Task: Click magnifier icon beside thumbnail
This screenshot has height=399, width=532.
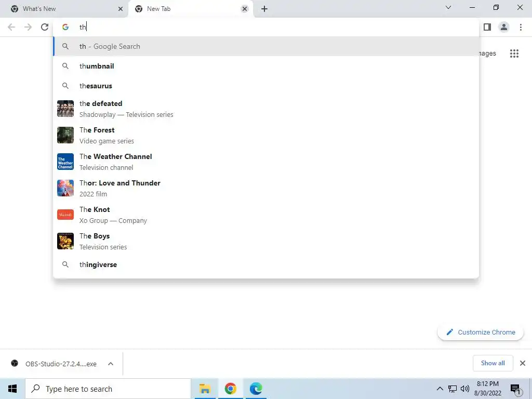Action: tap(65, 66)
